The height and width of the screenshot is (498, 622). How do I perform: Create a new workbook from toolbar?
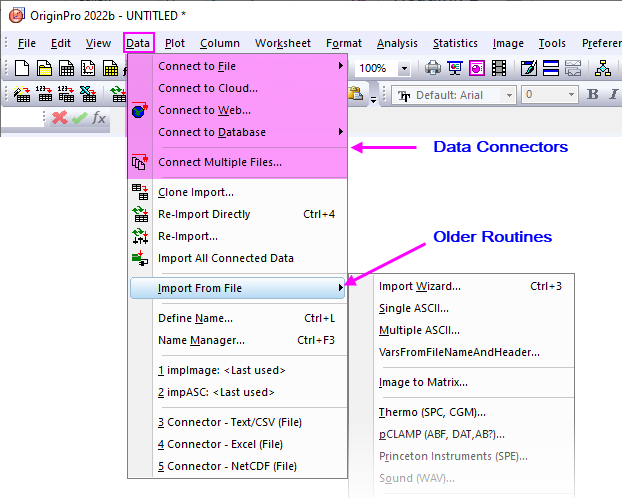tap(66, 68)
